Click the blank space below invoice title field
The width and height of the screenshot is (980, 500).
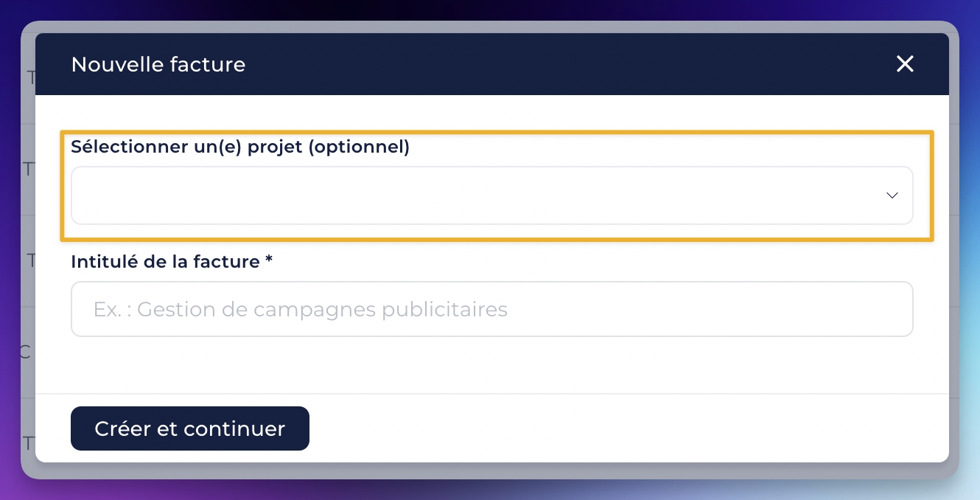(x=491, y=365)
